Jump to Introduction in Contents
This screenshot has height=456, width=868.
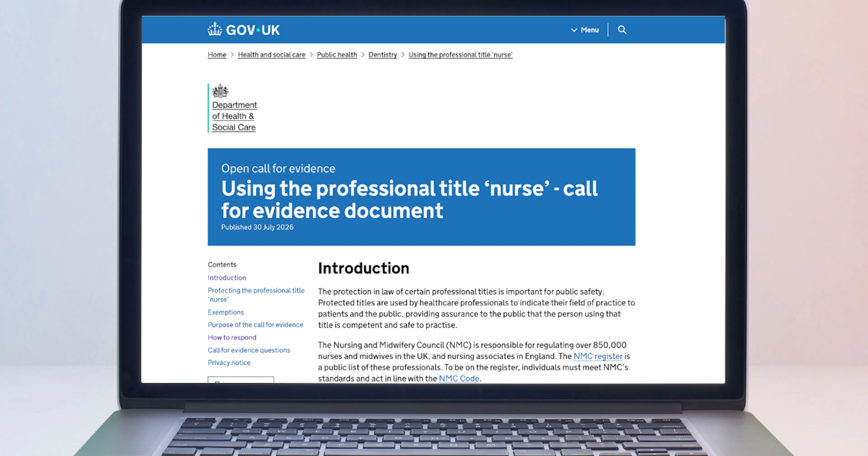(x=227, y=278)
